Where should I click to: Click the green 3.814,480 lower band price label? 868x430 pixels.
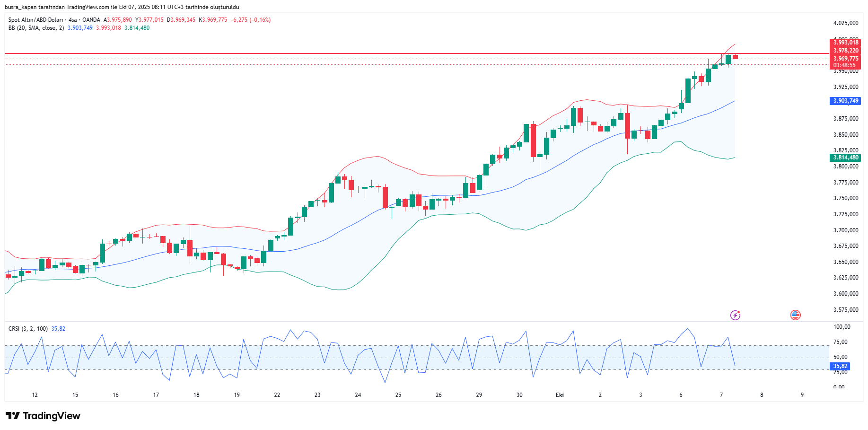[845, 158]
